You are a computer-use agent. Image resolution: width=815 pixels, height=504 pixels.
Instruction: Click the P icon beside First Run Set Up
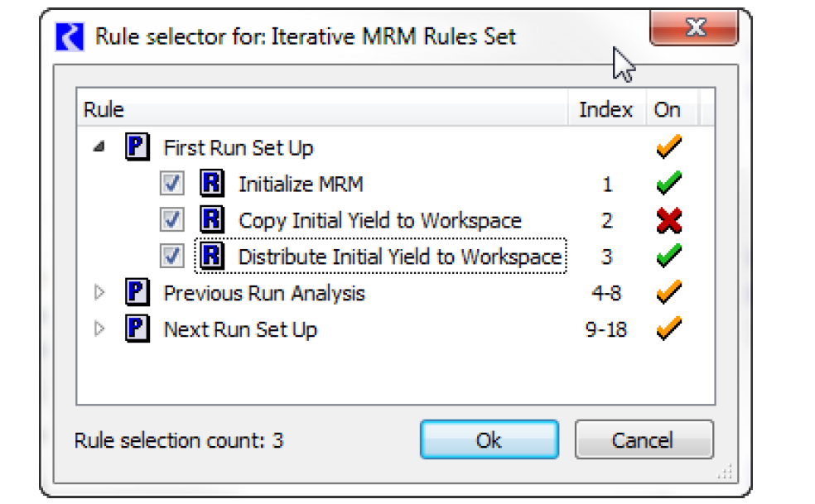pos(137,148)
